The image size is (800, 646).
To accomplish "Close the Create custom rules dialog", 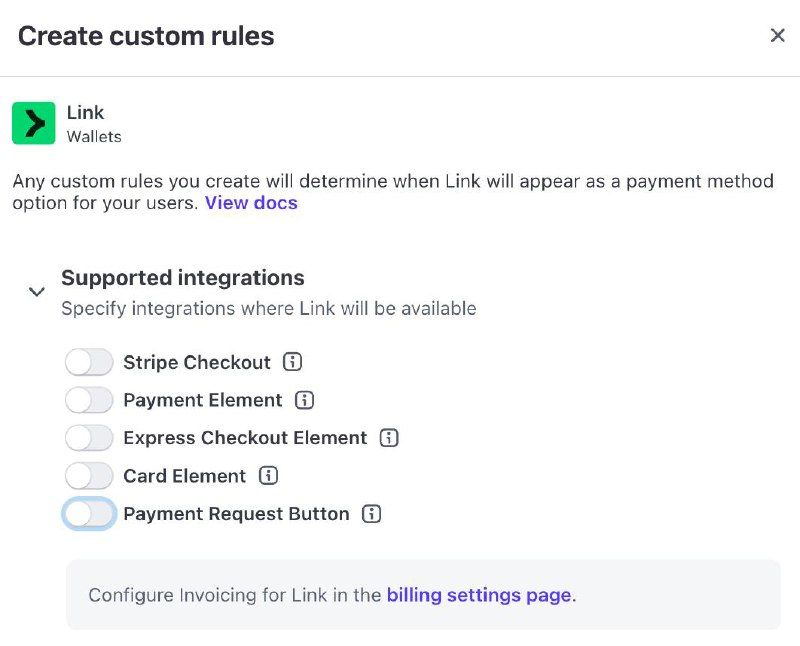I will (x=777, y=36).
